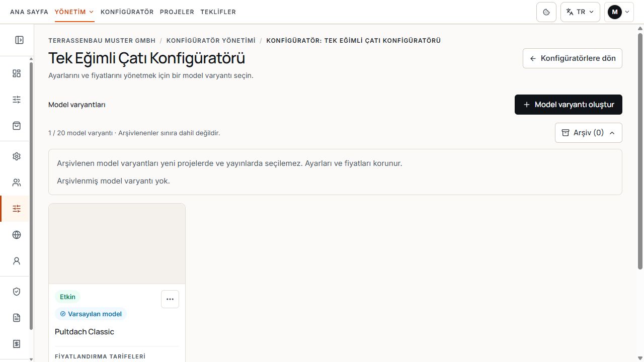The width and height of the screenshot is (644, 362).
Task: Click the Konfigüratörlere dön button
Action: (x=573, y=58)
